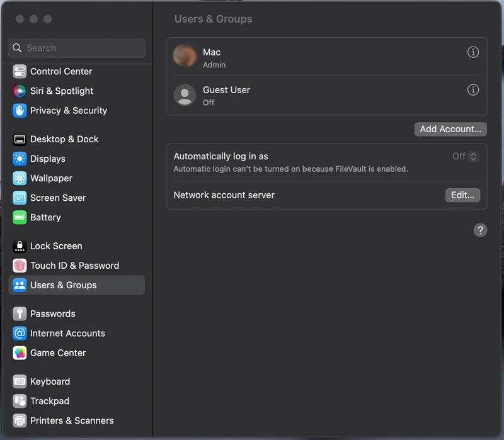
Task: Click the Add Account button
Action: tap(450, 129)
